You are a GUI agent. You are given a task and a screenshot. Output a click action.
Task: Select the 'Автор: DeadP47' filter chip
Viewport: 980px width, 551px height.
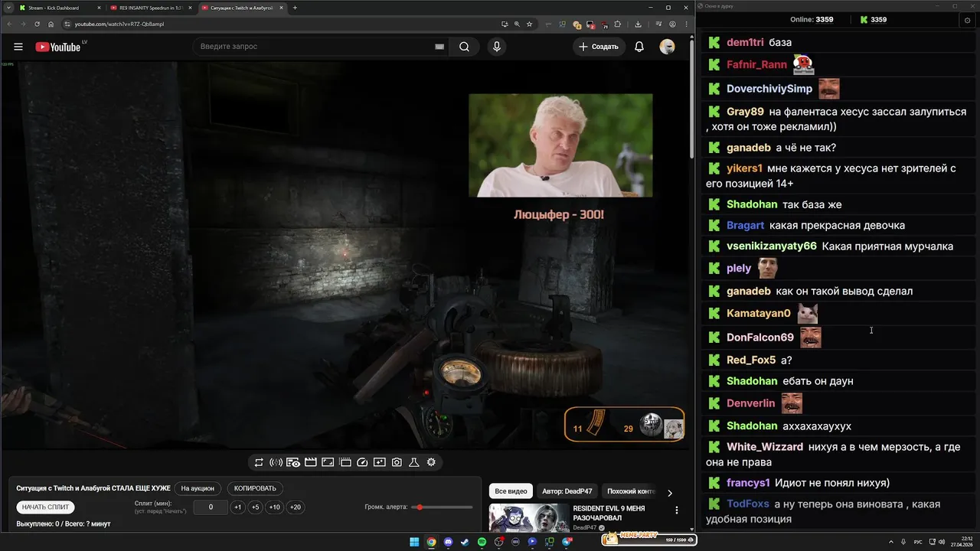pyautogui.click(x=567, y=491)
